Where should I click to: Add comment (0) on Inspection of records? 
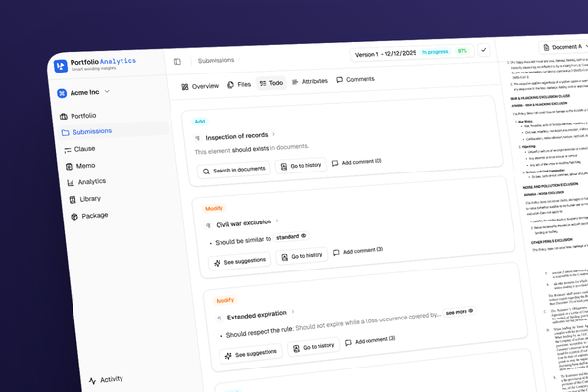[x=357, y=162]
